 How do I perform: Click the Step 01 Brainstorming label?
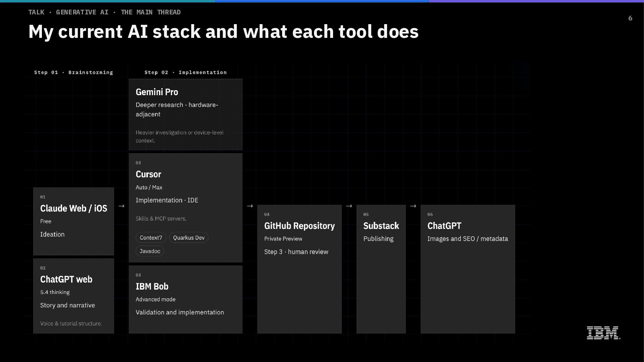pyautogui.click(x=73, y=72)
